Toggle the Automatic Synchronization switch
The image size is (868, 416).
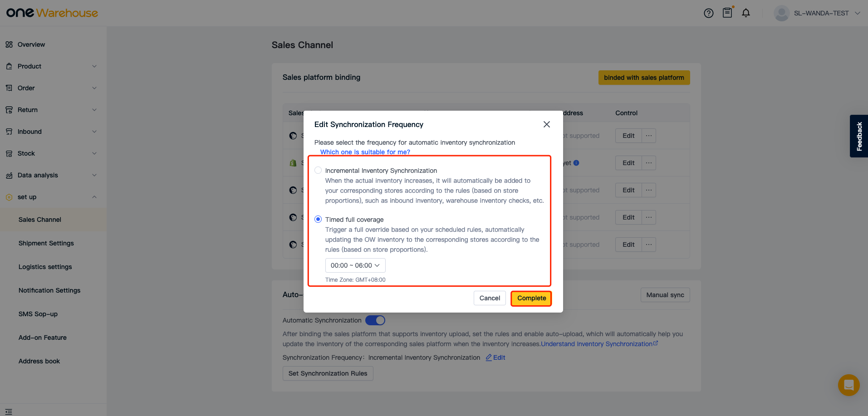tap(375, 320)
